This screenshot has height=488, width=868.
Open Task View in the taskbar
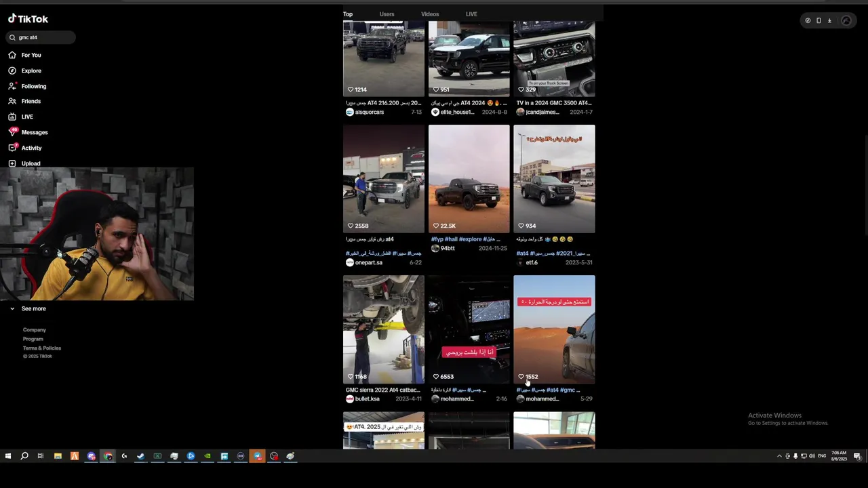tap(41, 456)
